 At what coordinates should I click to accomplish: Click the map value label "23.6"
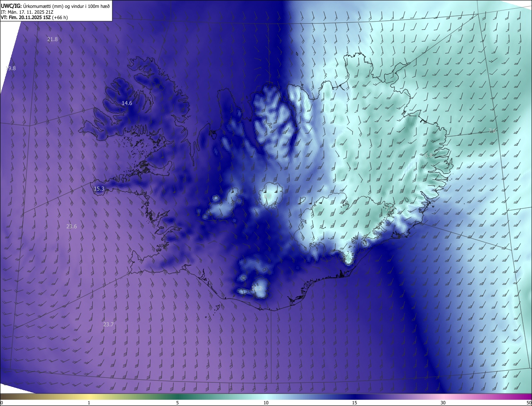[71, 226]
